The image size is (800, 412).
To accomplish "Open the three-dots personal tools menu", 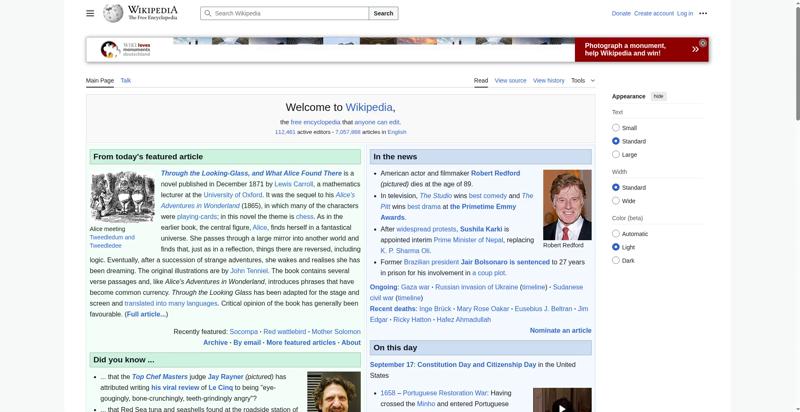I will tap(703, 13).
